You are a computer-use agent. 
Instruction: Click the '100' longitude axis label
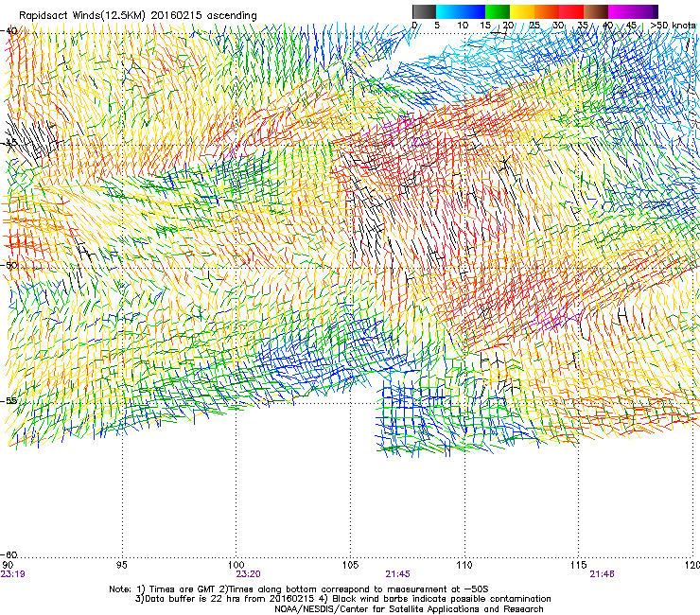coord(236,566)
